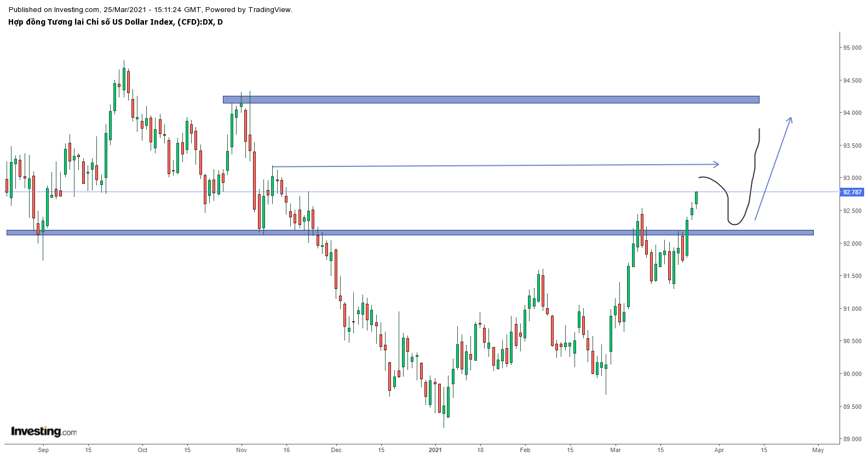Image resolution: width=868 pixels, height=457 pixels.
Task: Click the 2021 label on time axis
Action: coord(435,450)
